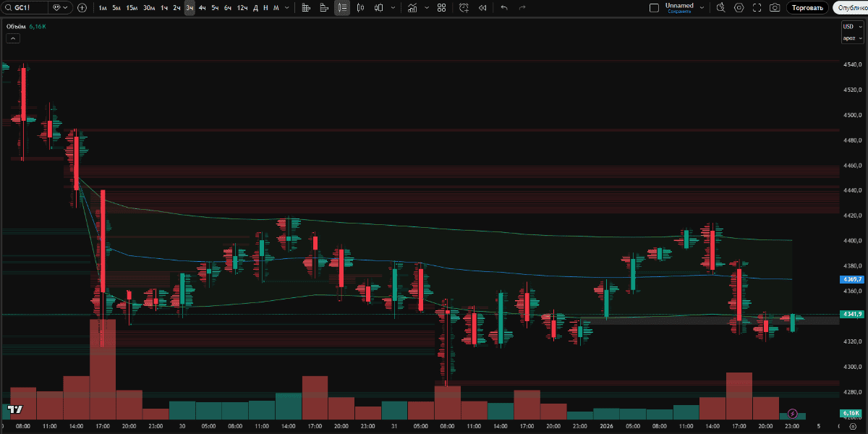Click the Торговать button

(807, 8)
